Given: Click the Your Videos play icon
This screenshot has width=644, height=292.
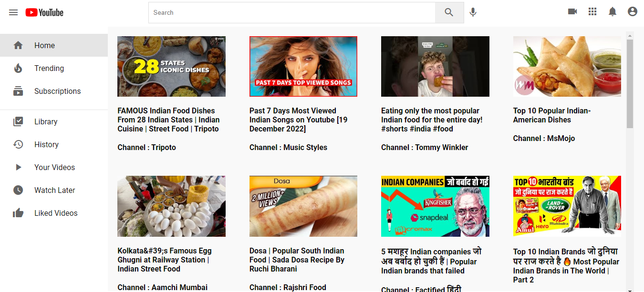Looking at the screenshot, I should [18, 167].
